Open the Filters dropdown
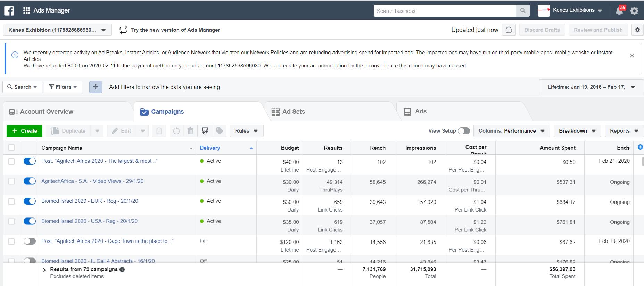This screenshot has height=286, width=644. click(x=63, y=87)
